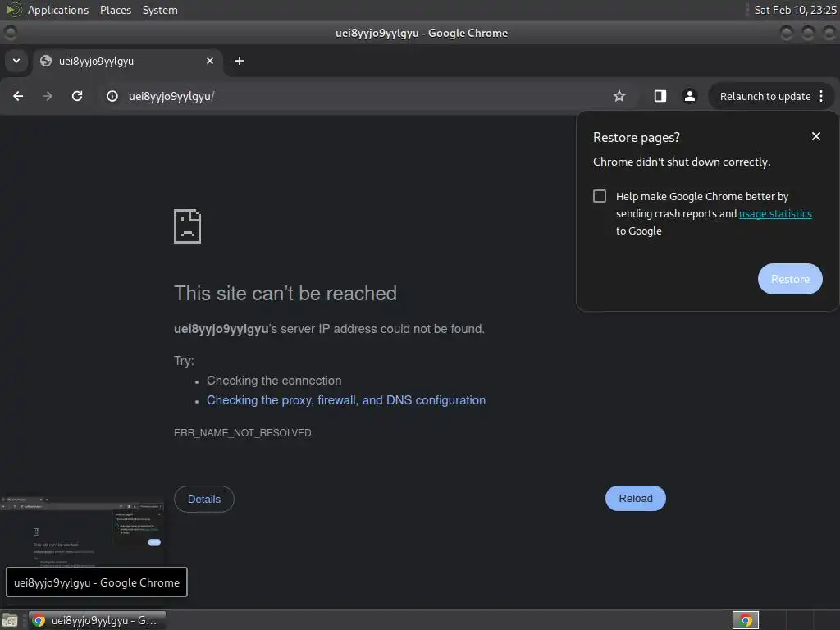Open Chrome three-dot menu
Screen dimensions: 840x630
(x=821, y=96)
